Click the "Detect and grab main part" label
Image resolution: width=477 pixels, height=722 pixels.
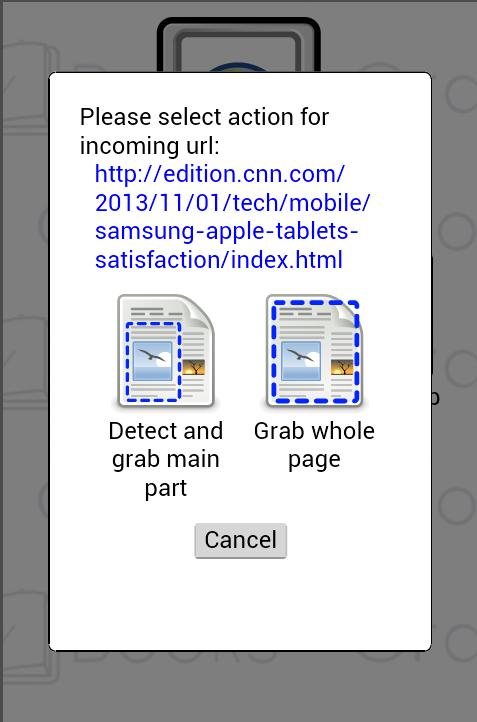(166, 459)
